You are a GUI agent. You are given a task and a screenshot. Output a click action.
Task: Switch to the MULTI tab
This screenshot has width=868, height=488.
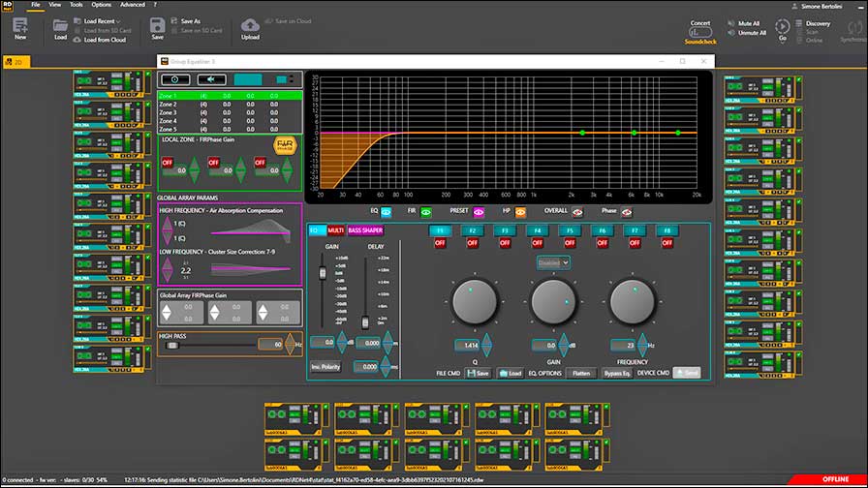click(x=335, y=230)
